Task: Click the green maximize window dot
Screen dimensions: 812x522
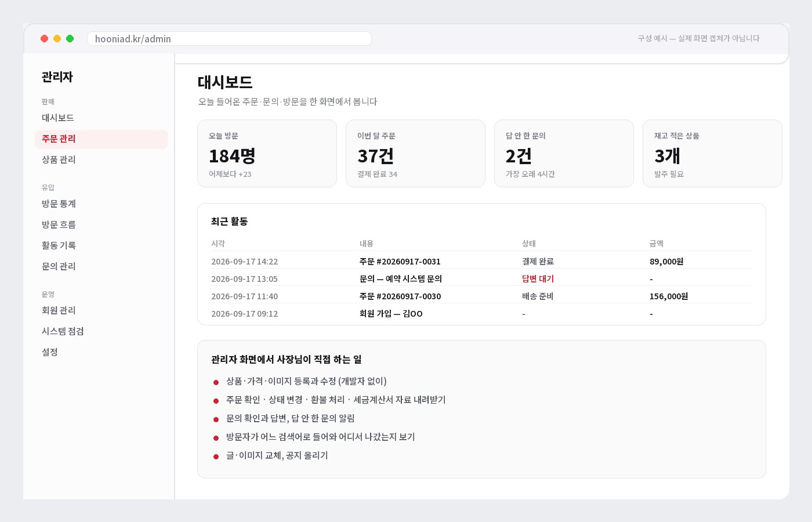Action: point(70,38)
